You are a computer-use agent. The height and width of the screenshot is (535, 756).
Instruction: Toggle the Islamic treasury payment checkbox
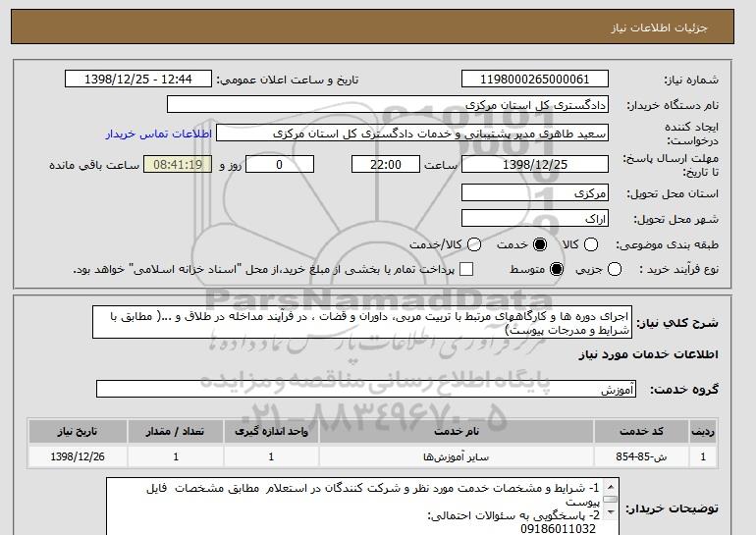coord(466,269)
